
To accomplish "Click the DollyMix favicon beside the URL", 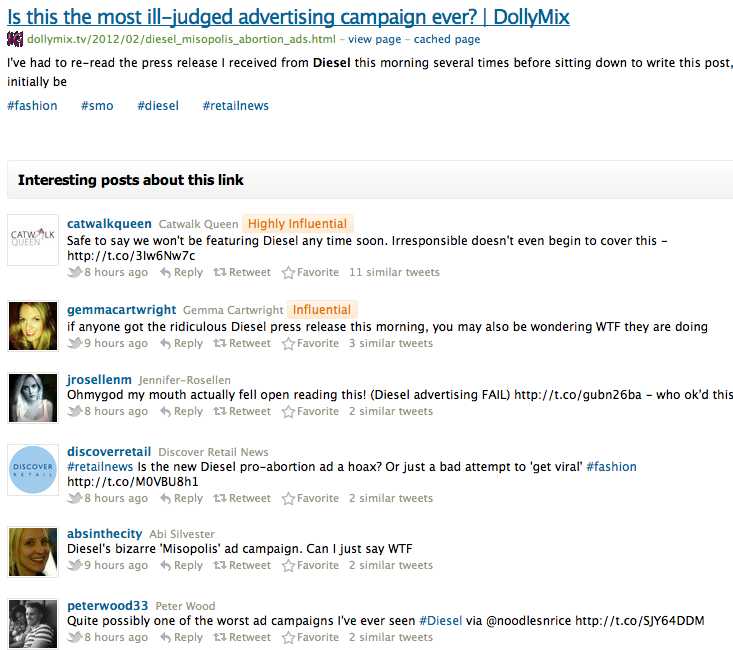I will [15, 39].
